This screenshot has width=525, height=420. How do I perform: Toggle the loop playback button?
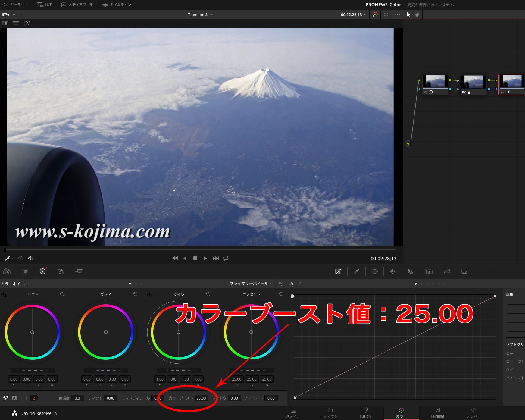[x=226, y=258]
